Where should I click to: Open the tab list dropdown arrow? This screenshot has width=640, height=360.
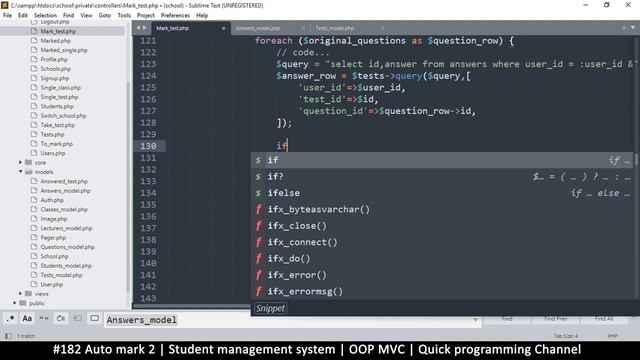point(633,28)
